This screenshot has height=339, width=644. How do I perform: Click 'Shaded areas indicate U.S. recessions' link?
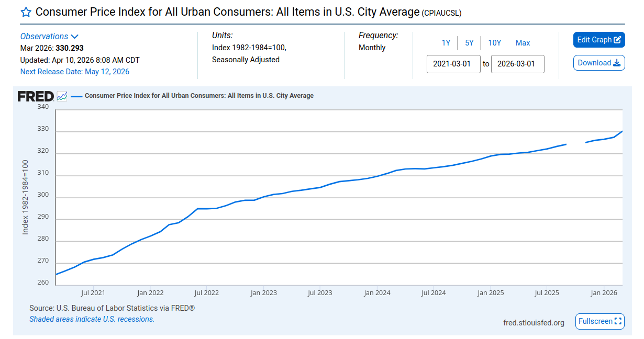tap(92, 319)
